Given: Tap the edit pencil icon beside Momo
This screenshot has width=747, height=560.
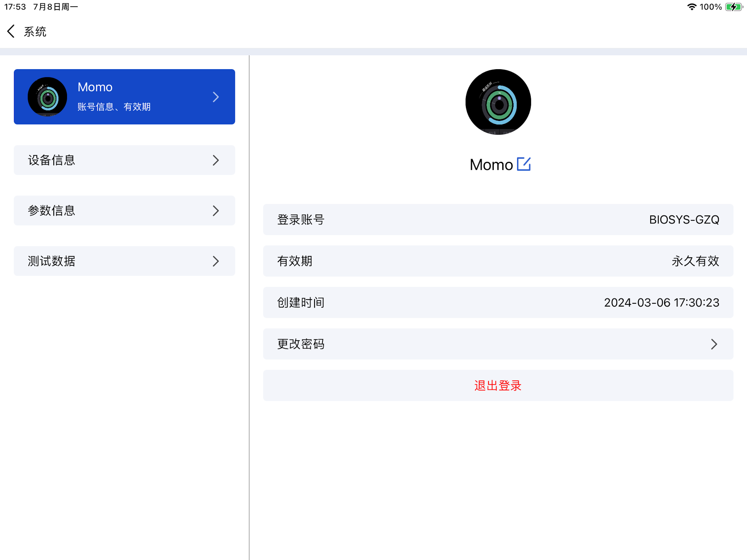Looking at the screenshot, I should tap(524, 164).
